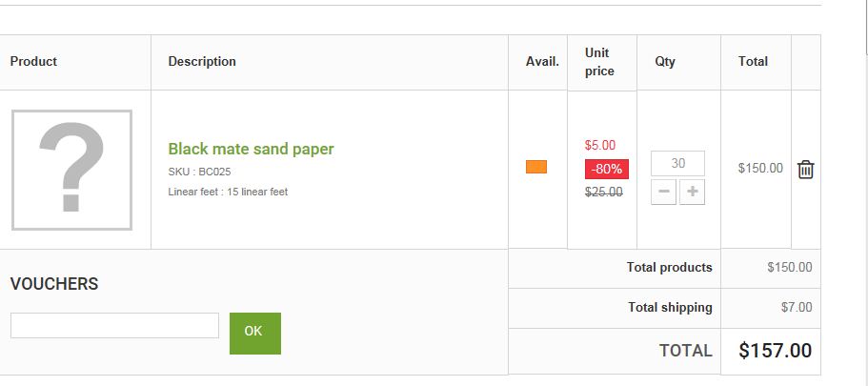The image size is (868, 386).
Task: Click the Qty column header
Action: 665,61
